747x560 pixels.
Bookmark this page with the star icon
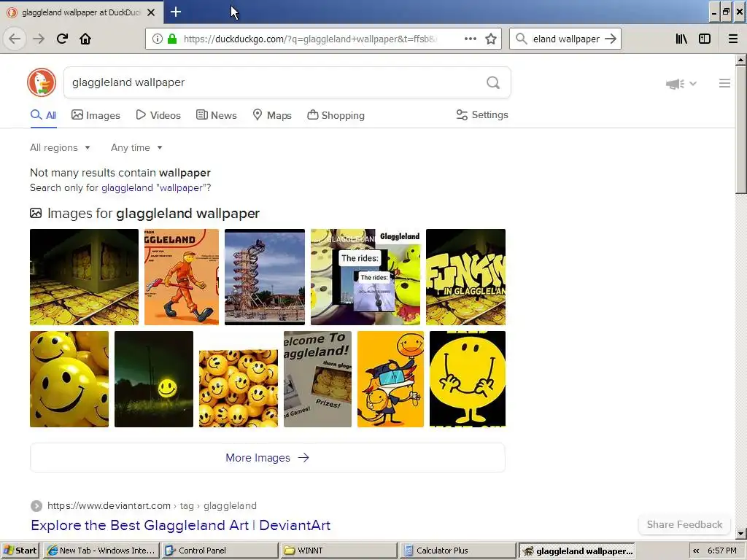(x=491, y=39)
